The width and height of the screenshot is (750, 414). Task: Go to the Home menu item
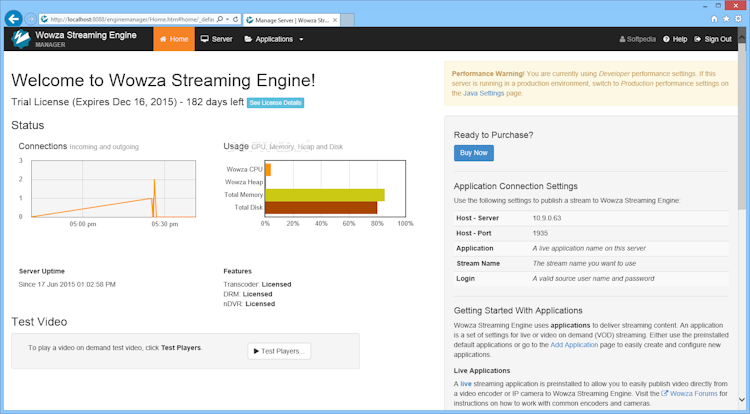pos(174,39)
